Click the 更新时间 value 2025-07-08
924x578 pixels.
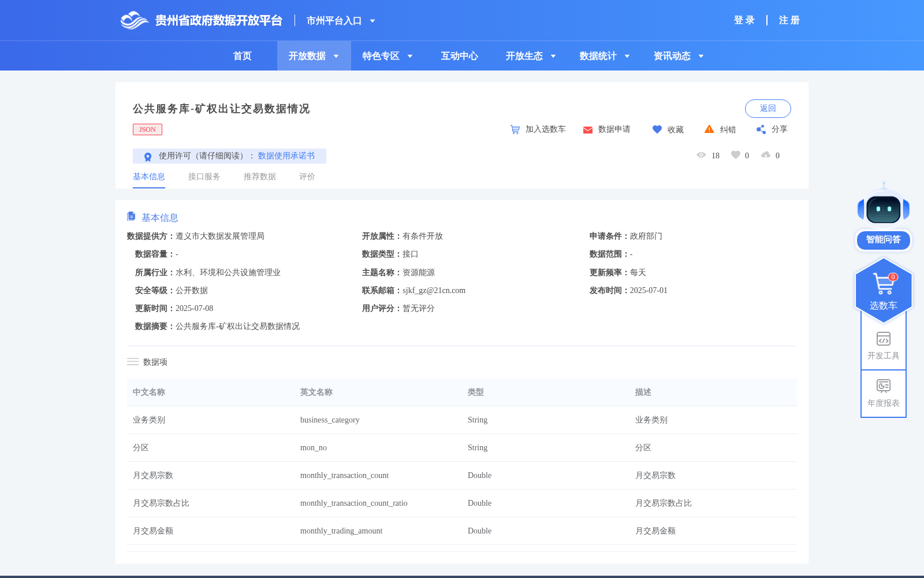(x=194, y=309)
